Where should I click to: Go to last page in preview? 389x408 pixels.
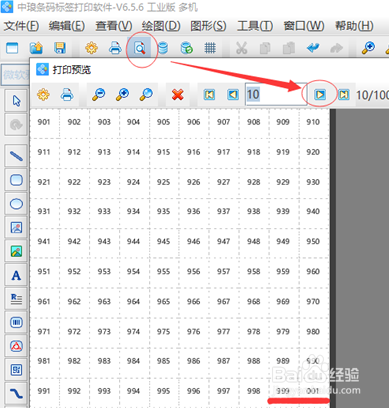coord(344,95)
